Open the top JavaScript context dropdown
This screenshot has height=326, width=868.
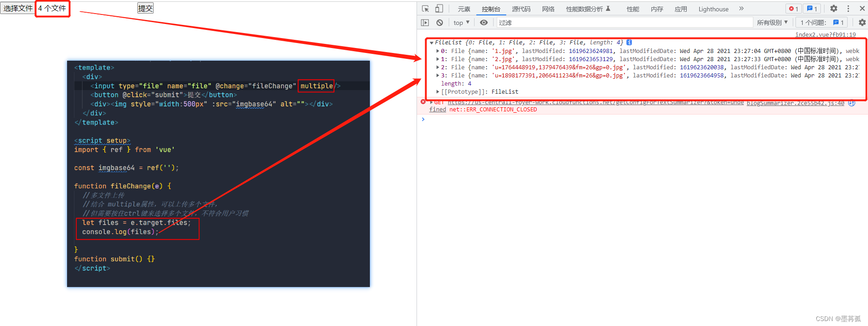pos(461,23)
